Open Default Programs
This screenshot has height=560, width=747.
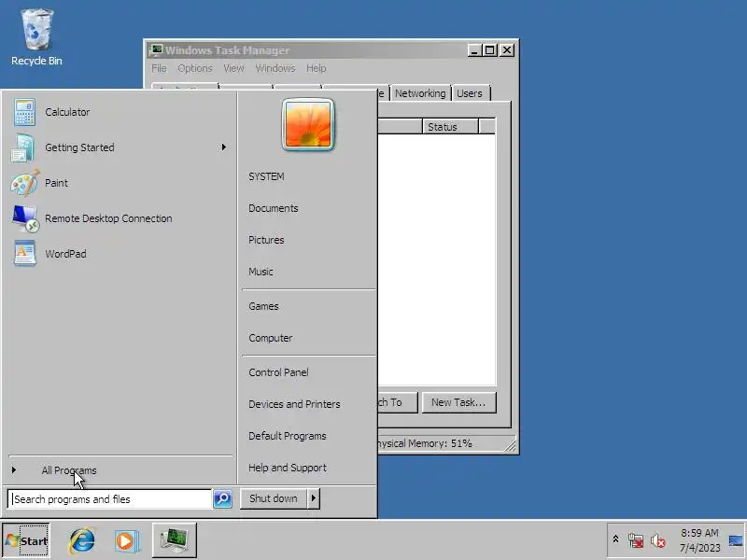(288, 436)
